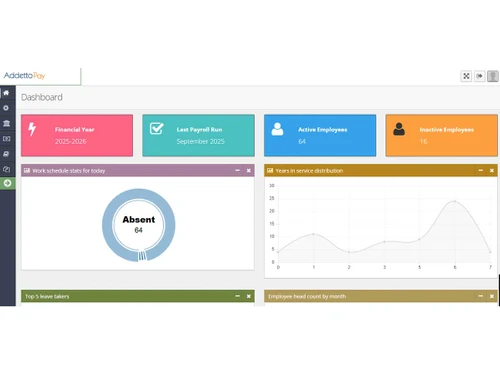Click the 'Work schedule stats for today' title text
Image resolution: width=500 pixels, height=375 pixels.
[x=69, y=171]
